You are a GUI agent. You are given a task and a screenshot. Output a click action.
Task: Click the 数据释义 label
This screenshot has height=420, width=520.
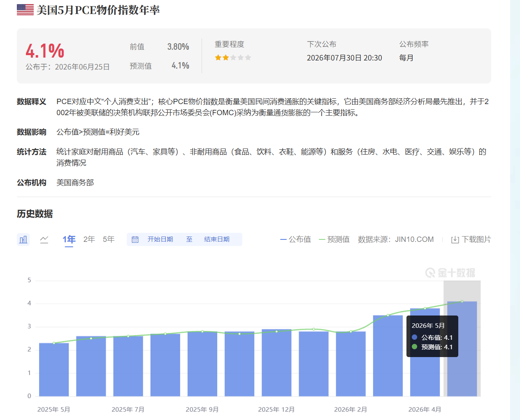tap(32, 102)
